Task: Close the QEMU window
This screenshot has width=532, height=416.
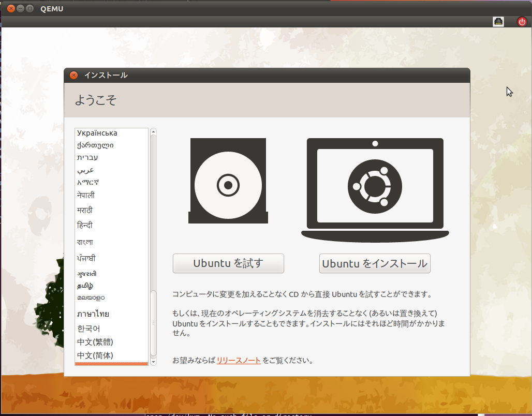Action: click(11, 8)
